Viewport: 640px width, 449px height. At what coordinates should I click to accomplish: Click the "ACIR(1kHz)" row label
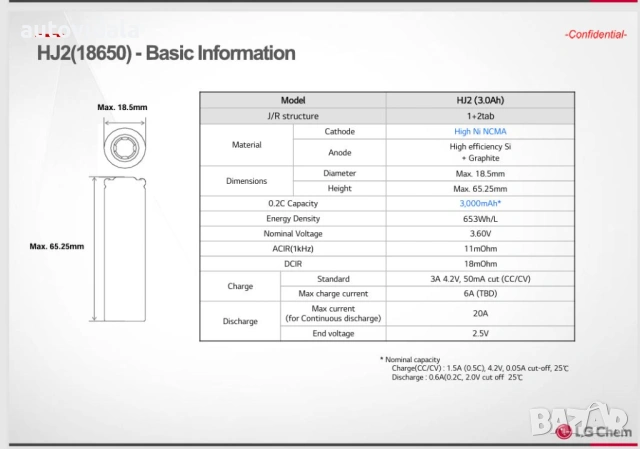(293, 249)
